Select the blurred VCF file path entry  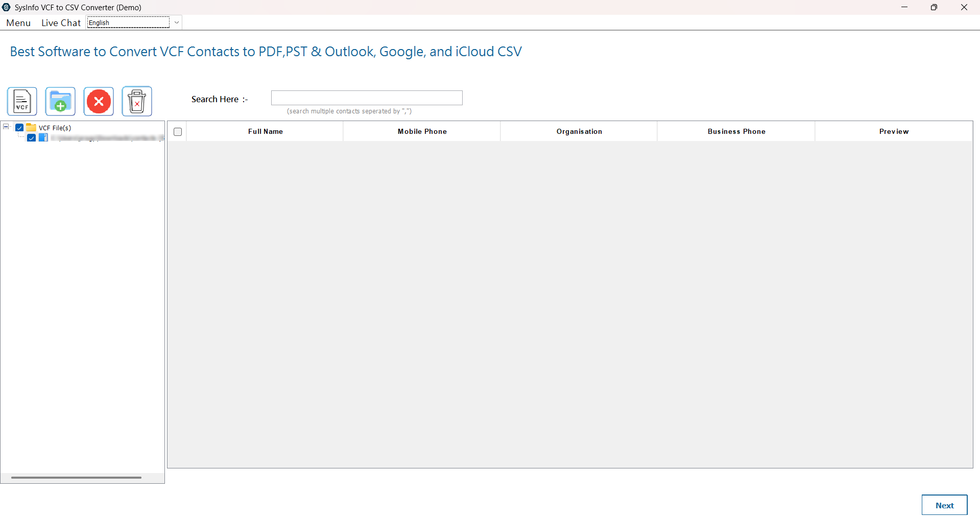tap(107, 138)
